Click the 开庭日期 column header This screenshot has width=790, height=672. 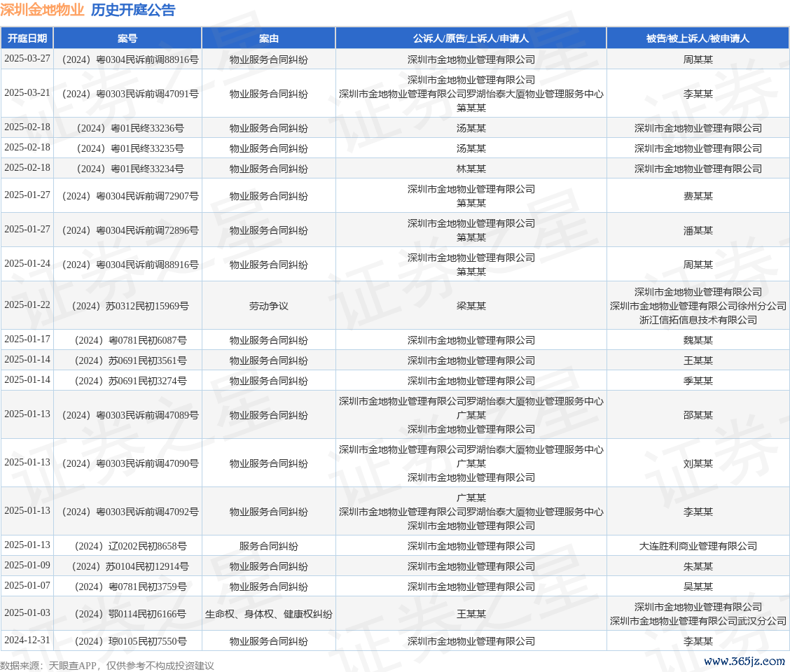pos(27,38)
